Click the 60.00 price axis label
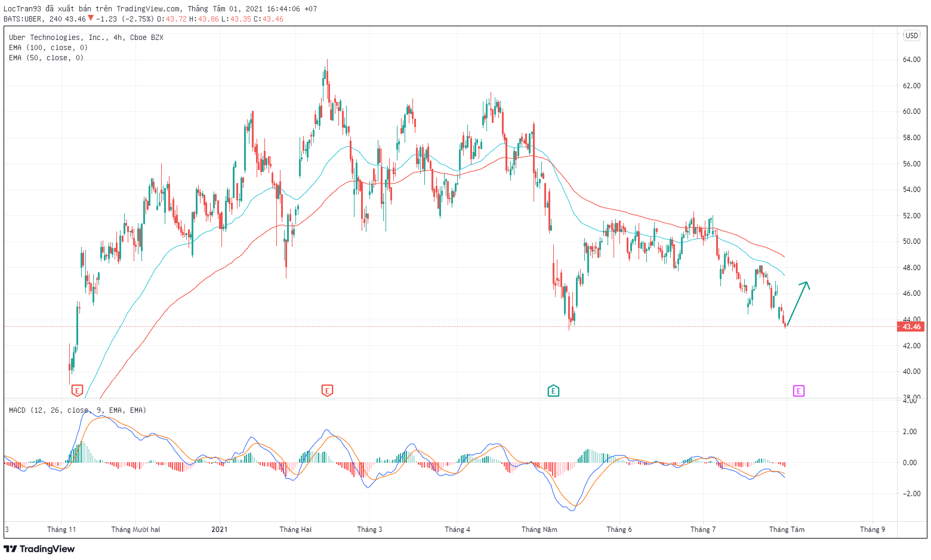 point(911,112)
